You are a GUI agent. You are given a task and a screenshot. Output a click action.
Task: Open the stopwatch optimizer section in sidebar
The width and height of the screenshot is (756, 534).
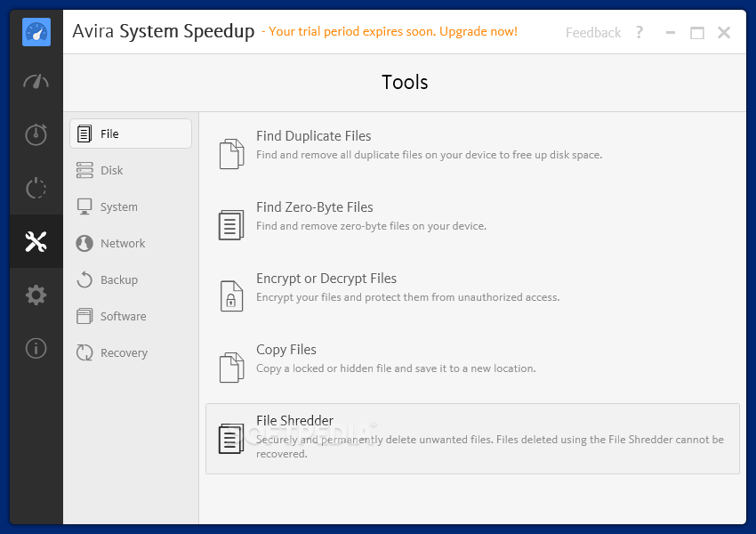[x=36, y=134]
